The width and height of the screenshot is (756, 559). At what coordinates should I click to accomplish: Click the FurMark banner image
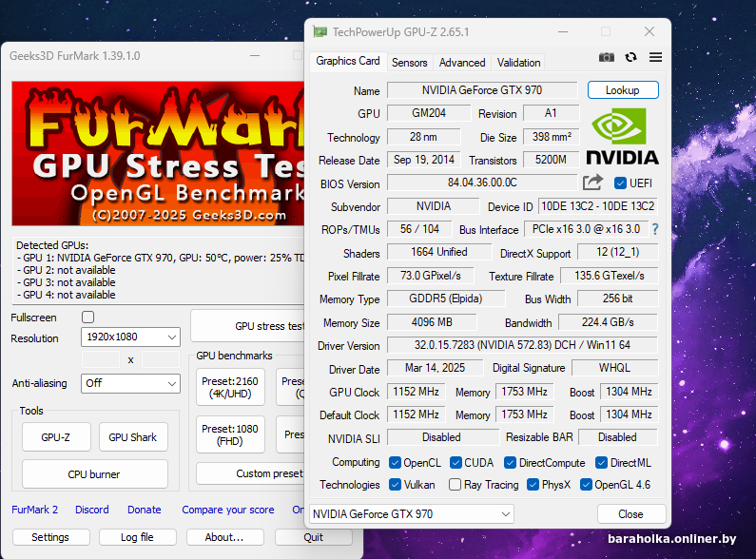[158, 153]
